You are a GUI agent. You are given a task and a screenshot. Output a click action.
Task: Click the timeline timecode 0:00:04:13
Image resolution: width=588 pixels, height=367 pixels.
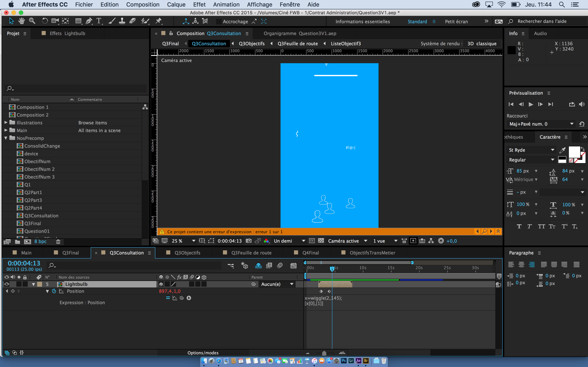(x=24, y=263)
